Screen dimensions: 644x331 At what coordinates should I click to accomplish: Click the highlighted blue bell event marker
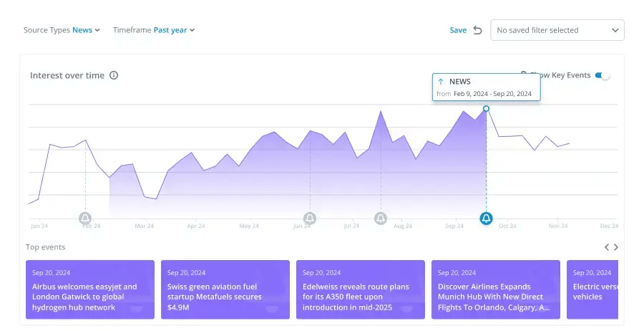pyautogui.click(x=487, y=219)
